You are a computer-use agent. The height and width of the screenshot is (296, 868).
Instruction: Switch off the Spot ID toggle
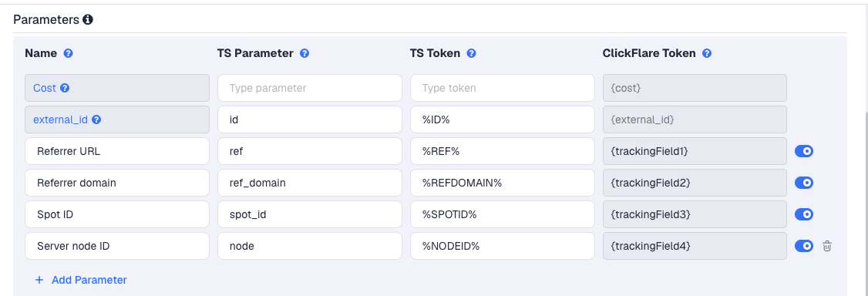[x=804, y=214]
